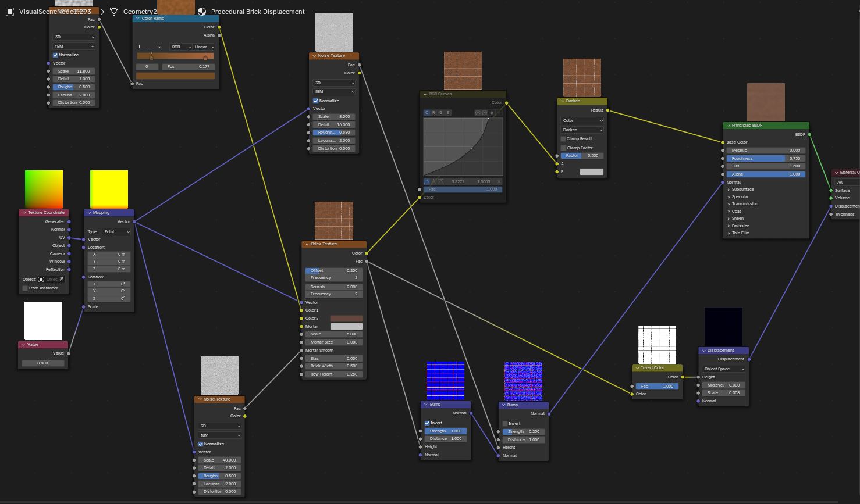Delete curve point with X in RGB Curves

click(499, 181)
